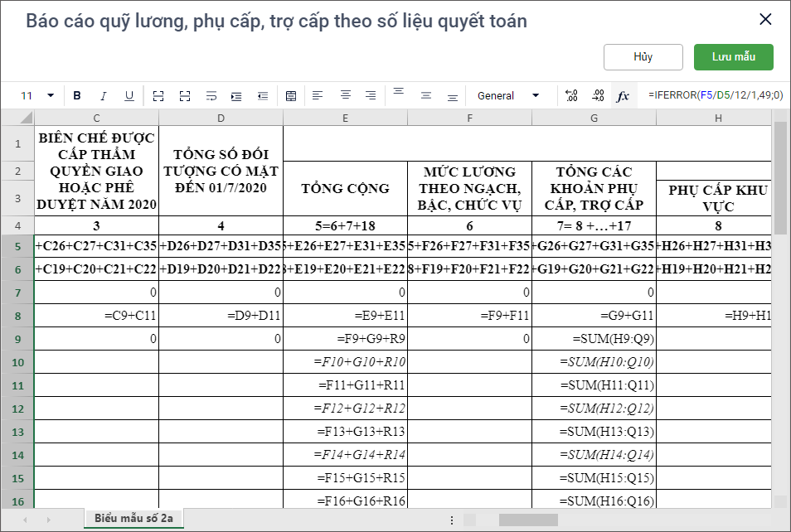791x532 pixels.
Task: Click the increase indent icon
Action: pyautogui.click(x=237, y=96)
